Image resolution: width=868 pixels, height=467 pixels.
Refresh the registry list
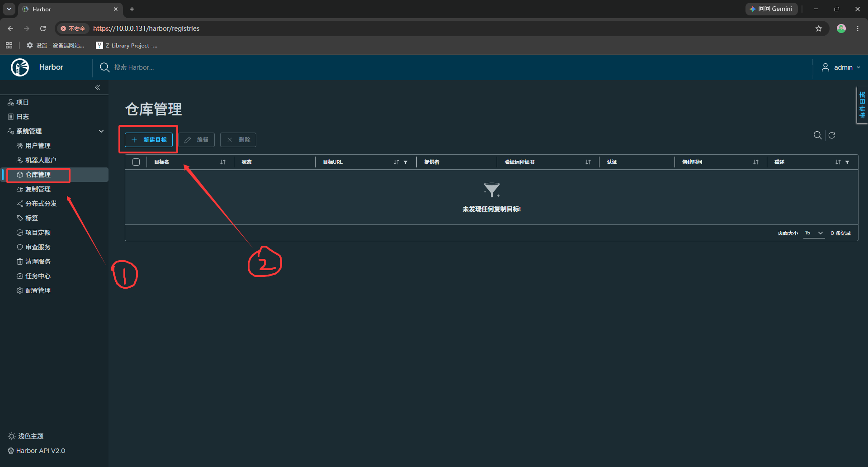(x=832, y=135)
